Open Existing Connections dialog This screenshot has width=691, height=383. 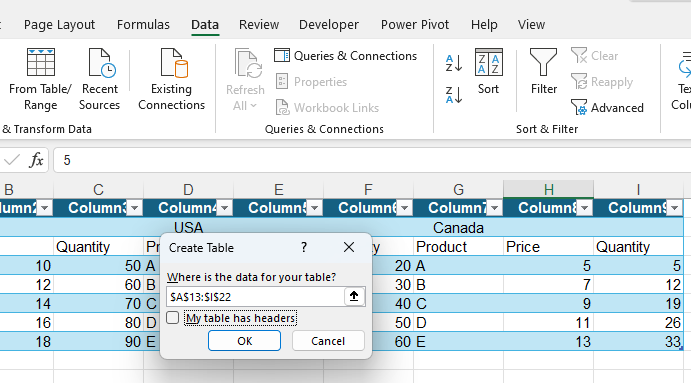click(171, 79)
